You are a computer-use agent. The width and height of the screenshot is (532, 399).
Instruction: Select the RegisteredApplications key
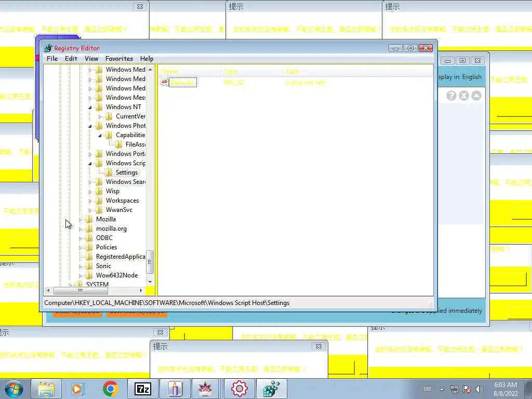(x=121, y=257)
